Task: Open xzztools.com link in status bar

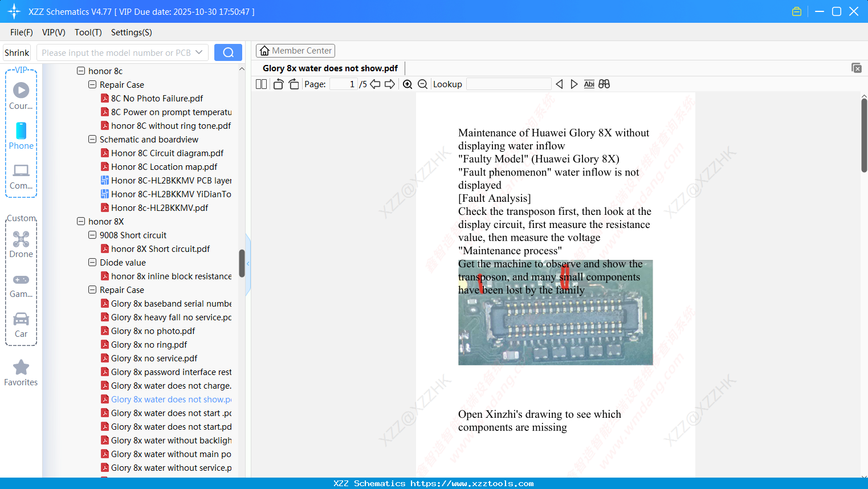Action: [x=472, y=483]
